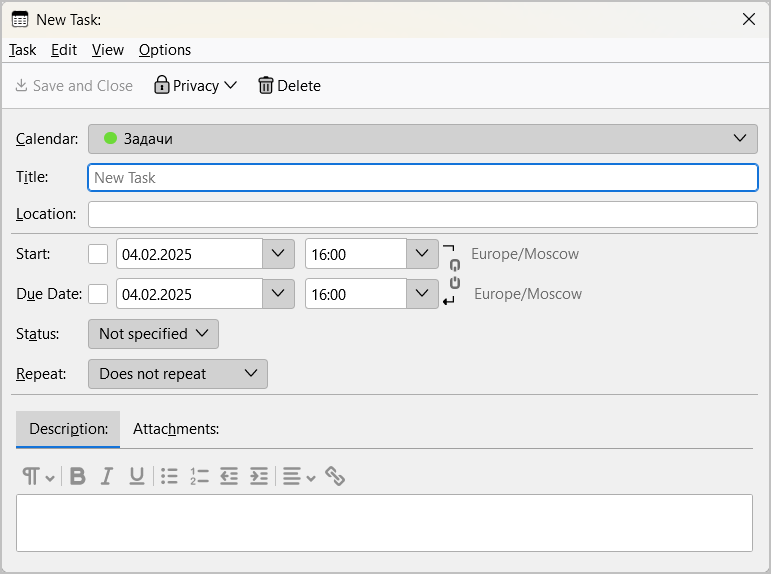Click the Bold formatting icon
Viewport: 771px width, 574px height.
[78, 476]
